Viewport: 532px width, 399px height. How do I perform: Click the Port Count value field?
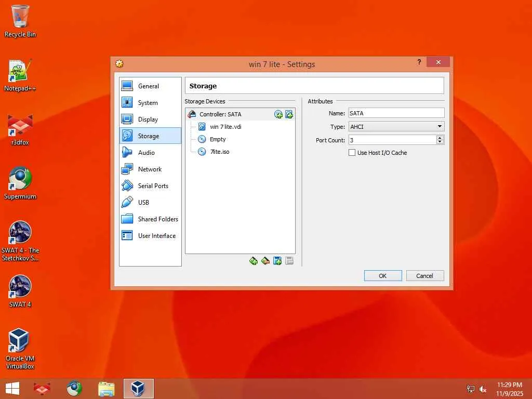tap(392, 140)
